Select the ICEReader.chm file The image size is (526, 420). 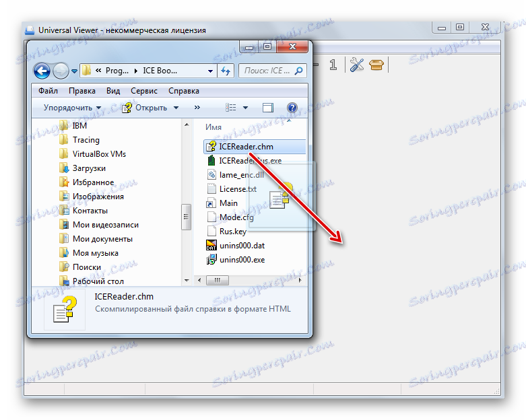tap(255, 147)
